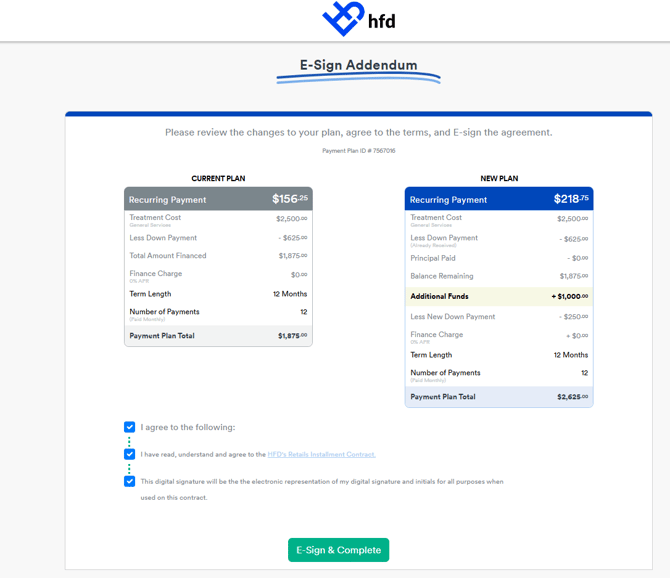Screen dimensions: 670x578
Task: Click the E-Sign & Complete button
Action: pyautogui.click(x=338, y=550)
